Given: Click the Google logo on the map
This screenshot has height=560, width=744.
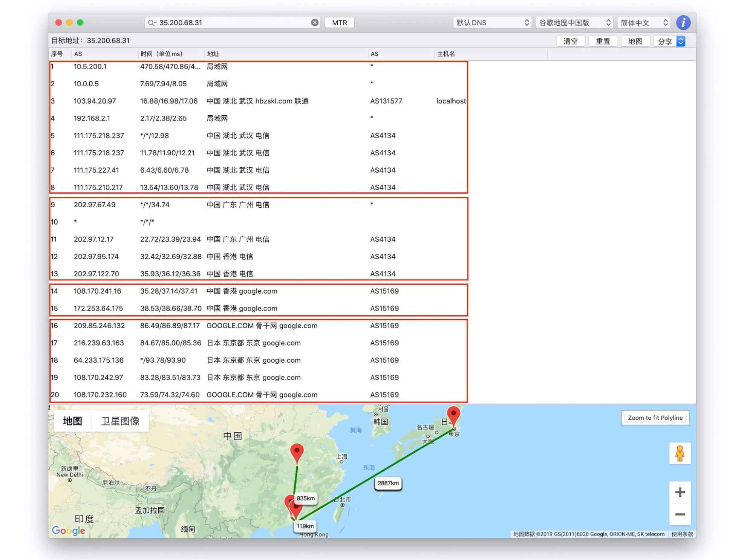Looking at the screenshot, I should pos(68,530).
